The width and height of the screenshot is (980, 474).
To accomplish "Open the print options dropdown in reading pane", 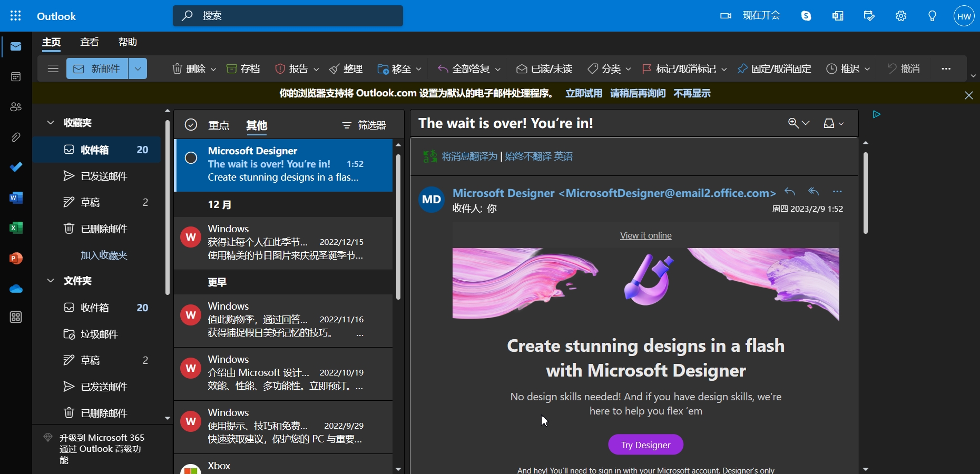I will pyautogui.click(x=834, y=123).
